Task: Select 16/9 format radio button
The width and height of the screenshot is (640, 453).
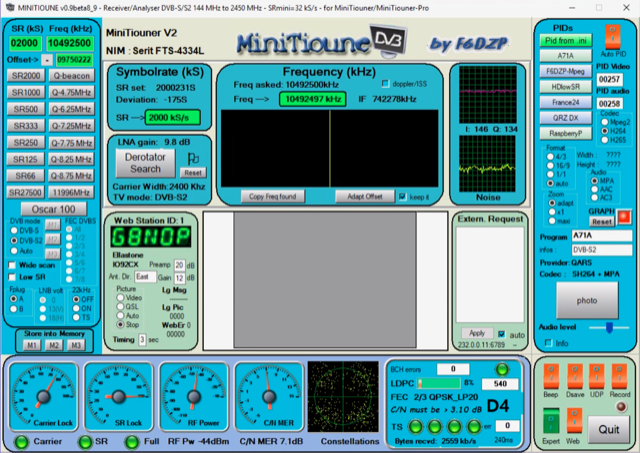Action: click(x=550, y=165)
